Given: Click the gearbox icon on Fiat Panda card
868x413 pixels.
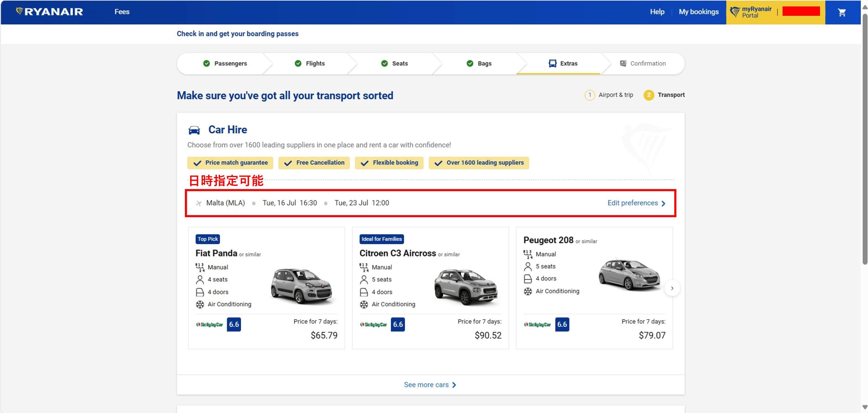Looking at the screenshot, I should point(200,267).
